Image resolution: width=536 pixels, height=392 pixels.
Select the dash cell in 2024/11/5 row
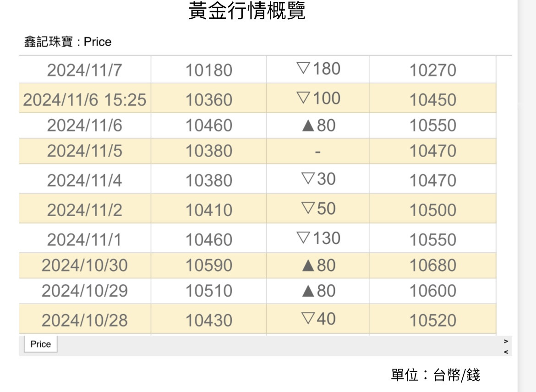[x=317, y=151]
